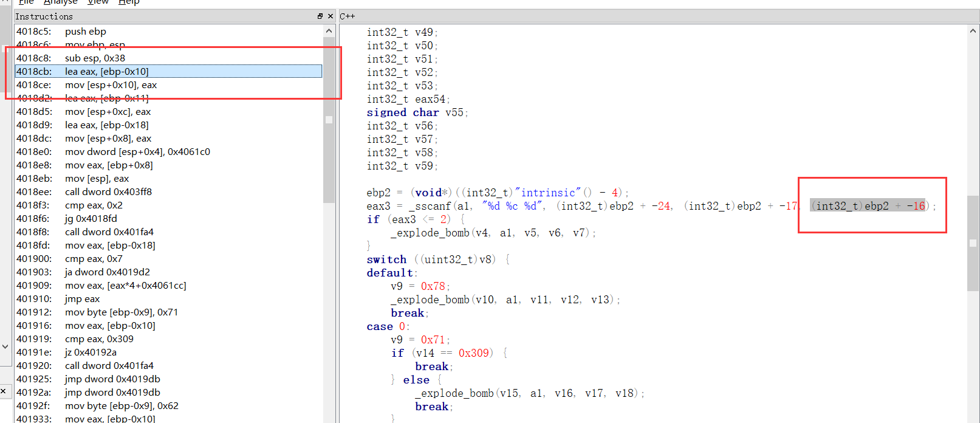Screen dimensions: 980x423
Task: Select jmp eax instruction at 401910
Action: [x=82, y=299]
